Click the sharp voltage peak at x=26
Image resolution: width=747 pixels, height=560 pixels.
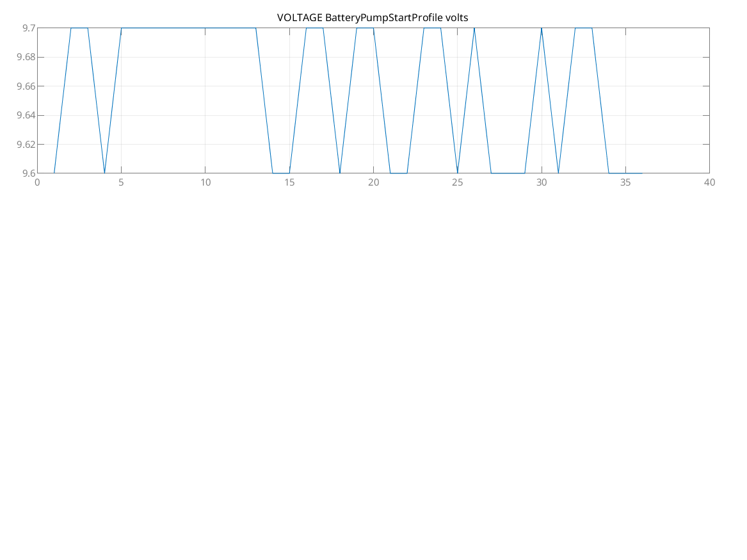pos(474,29)
